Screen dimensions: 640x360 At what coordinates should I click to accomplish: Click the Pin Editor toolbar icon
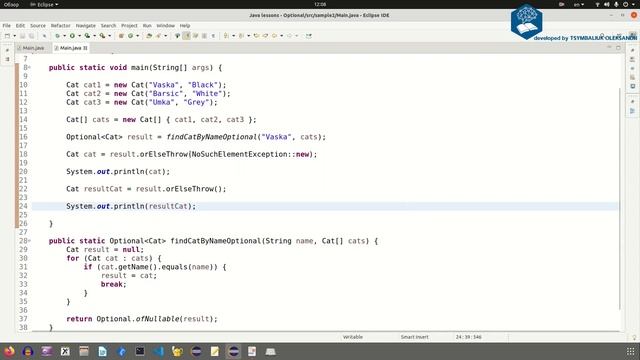coord(309,36)
